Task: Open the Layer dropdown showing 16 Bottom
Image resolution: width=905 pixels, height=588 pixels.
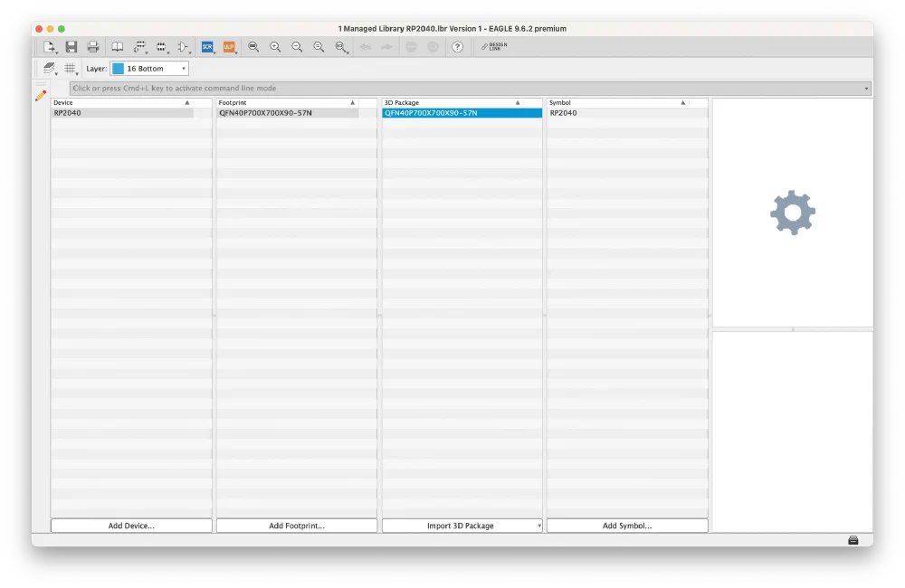Action: click(149, 69)
